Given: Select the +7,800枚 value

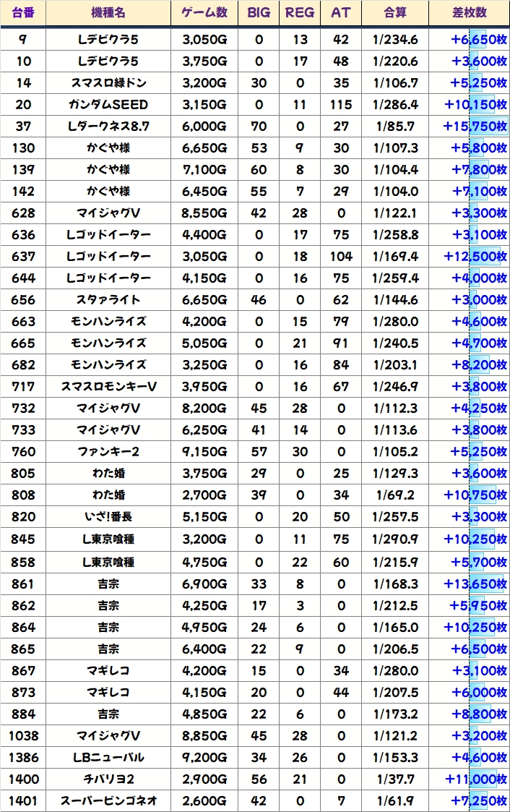Looking at the screenshot, I should click(x=479, y=170).
